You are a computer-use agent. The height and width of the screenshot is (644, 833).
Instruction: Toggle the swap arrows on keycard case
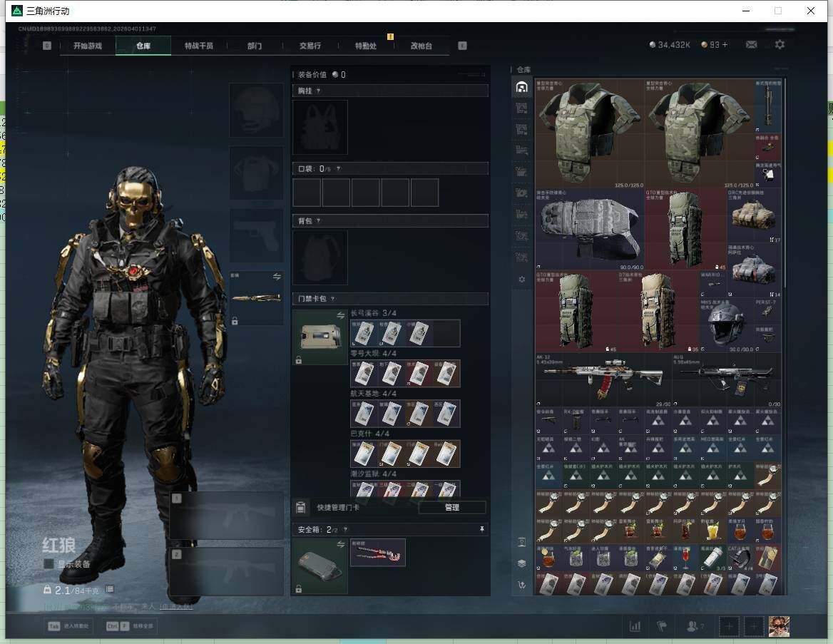pyautogui.click(x=340, y=315)
